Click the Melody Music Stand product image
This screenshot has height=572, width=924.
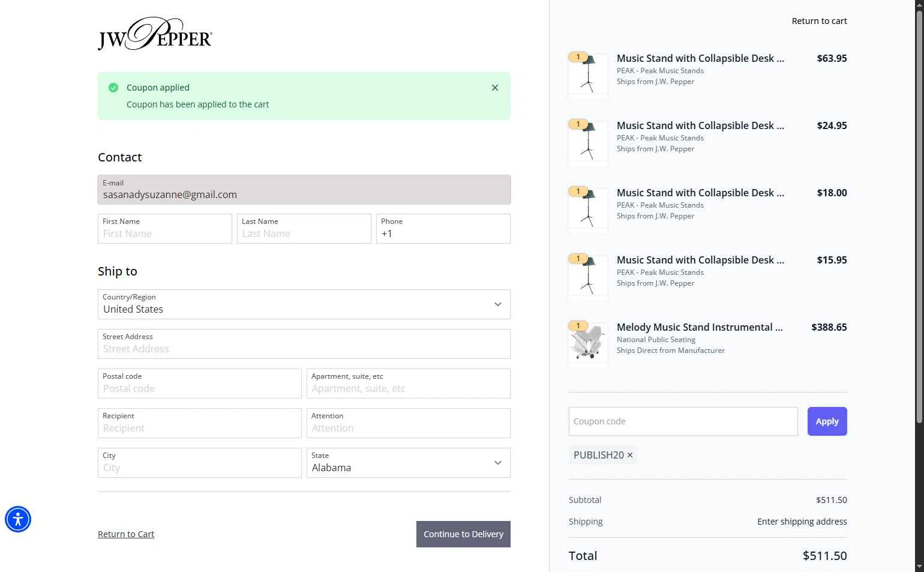[x=588, y=344]
